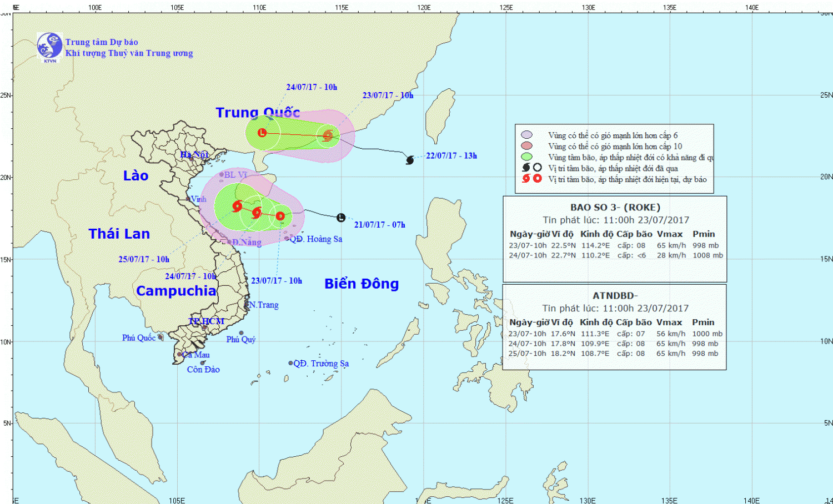
Task: Click the "18.2°N" latitude value
Action: click(x=563, y=353)
